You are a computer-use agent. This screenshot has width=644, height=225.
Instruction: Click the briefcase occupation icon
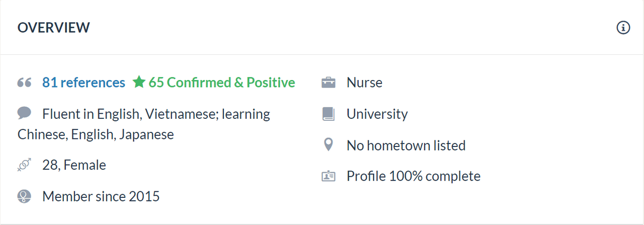point(328,83)
